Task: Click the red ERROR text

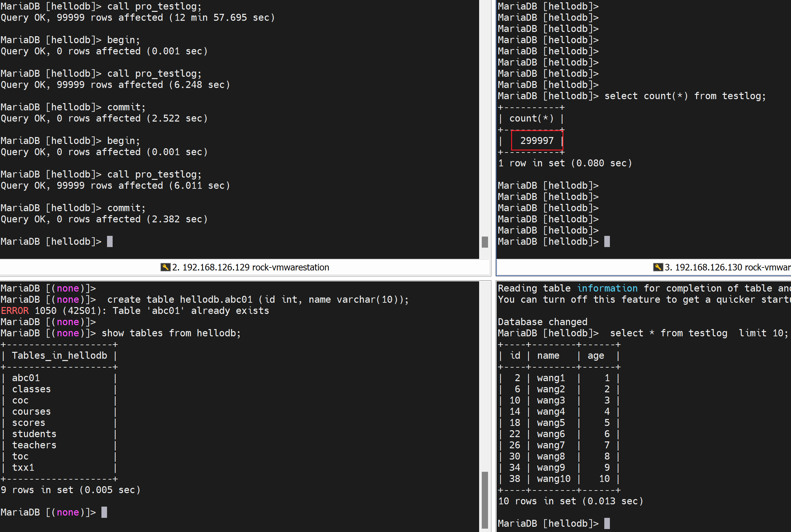Action: [x=14, y=311]
